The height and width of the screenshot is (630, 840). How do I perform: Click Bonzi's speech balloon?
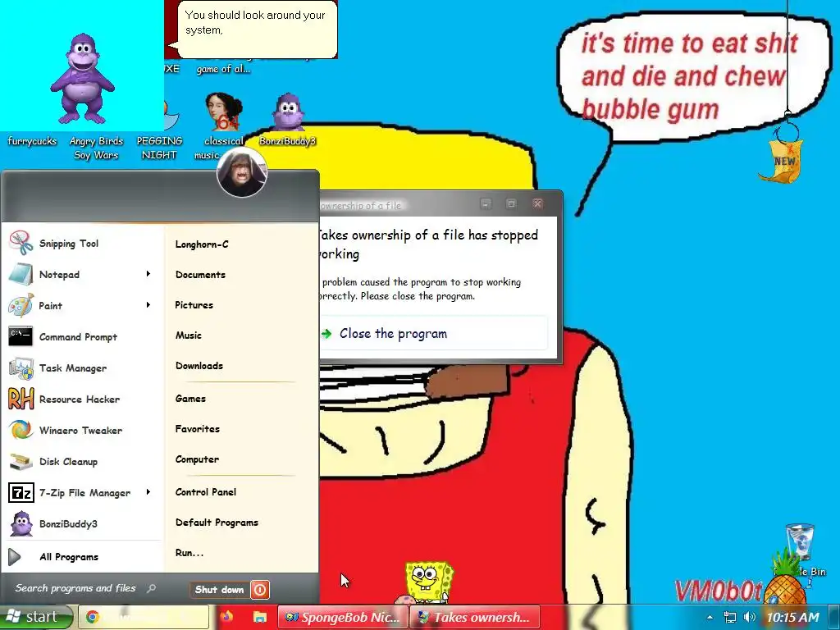[257, 30]
